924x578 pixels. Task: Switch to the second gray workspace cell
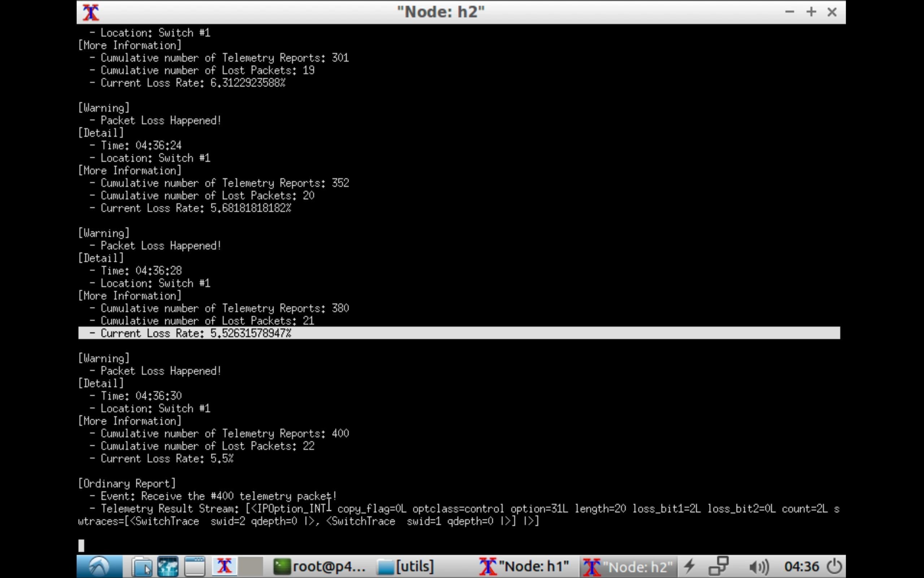point(250,566)
